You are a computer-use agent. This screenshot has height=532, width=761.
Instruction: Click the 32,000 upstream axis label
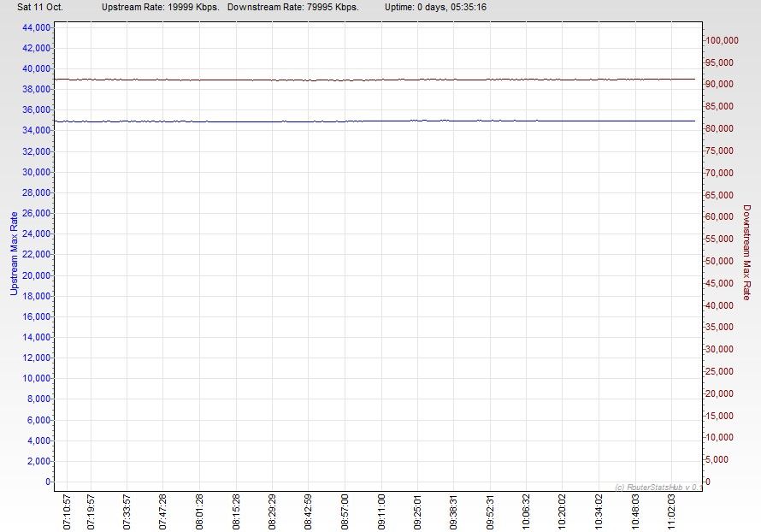36,151
